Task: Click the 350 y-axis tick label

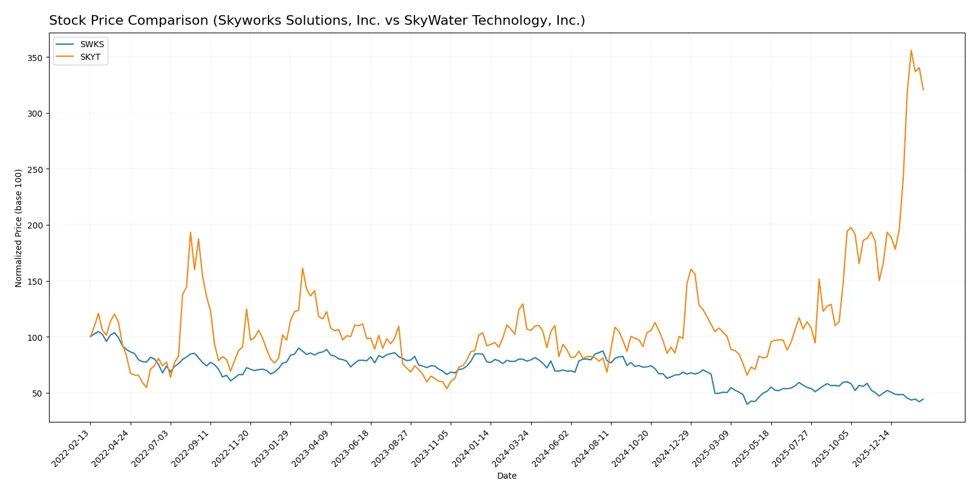Action: point(34,58)
